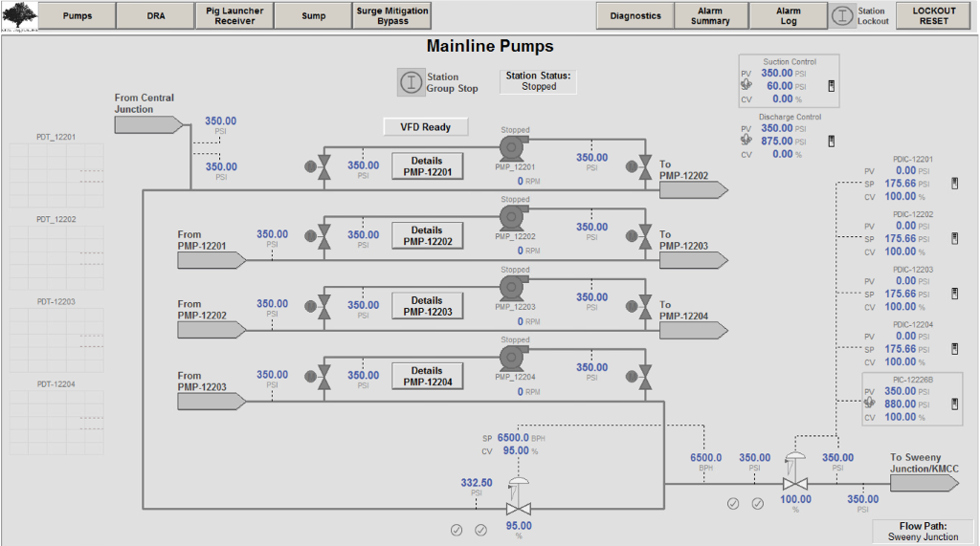Open the Suction Control faceplate icon
Screen dimensions: 980x546
[x=831, y=86]
